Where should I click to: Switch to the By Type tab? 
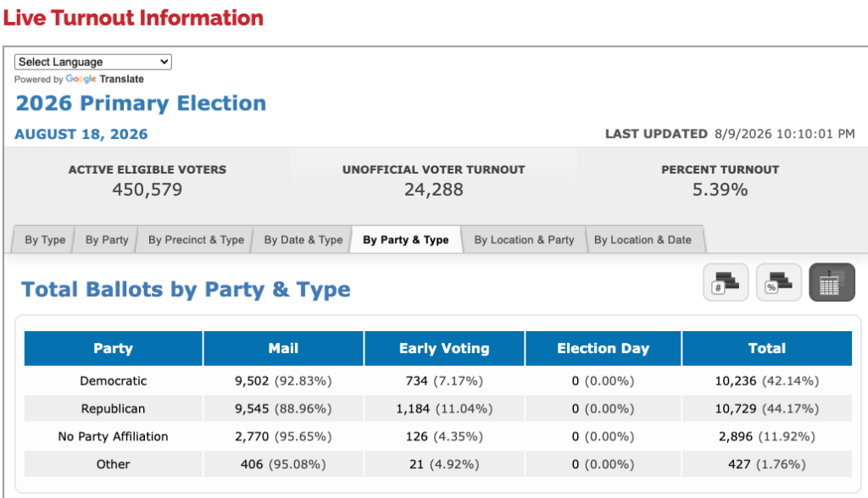[x=44, y=241]
